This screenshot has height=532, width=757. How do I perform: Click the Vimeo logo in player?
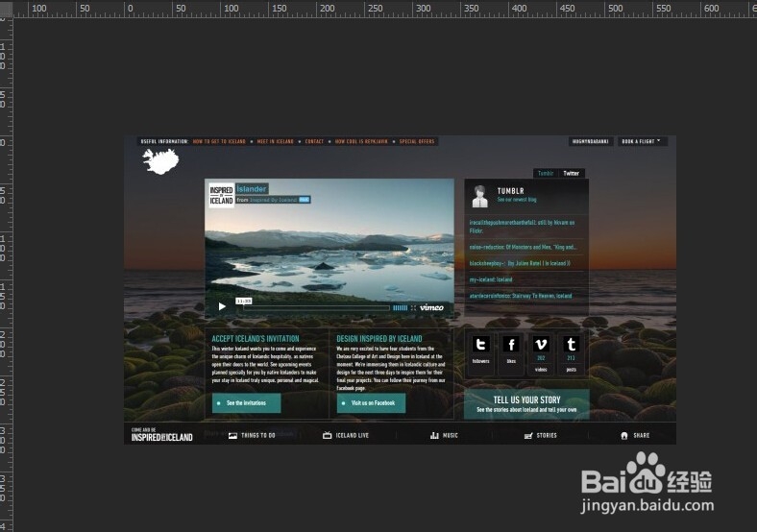(431, 307)
